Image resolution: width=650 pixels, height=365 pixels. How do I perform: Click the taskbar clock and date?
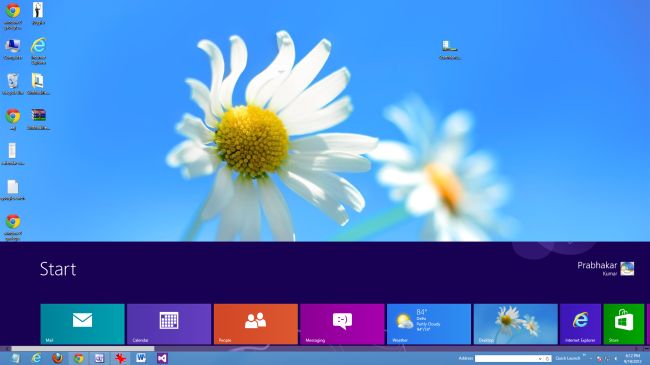click(x=633, y=358)
